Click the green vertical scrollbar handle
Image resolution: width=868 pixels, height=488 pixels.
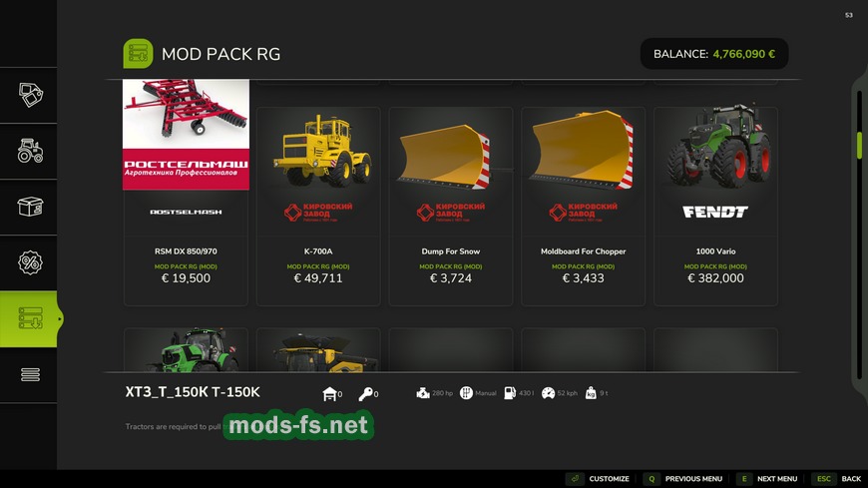pos(859,145)
